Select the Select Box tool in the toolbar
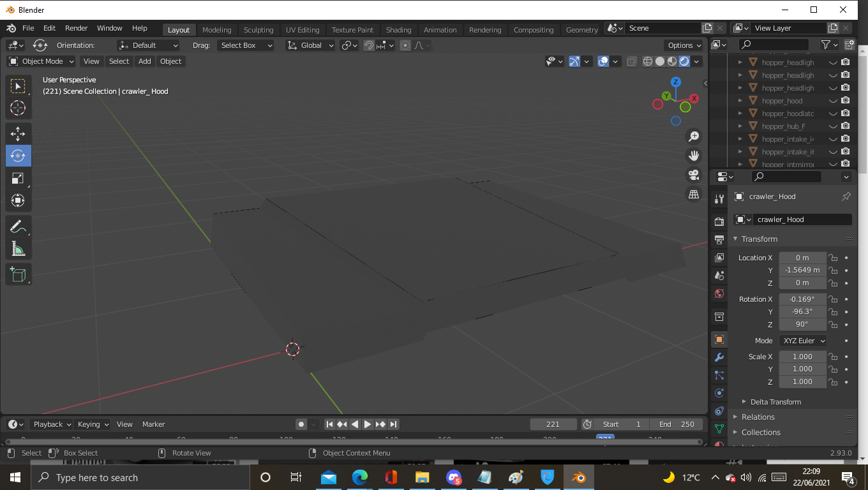The height and width of the screenshot is (490, 868). coord(18,85)
